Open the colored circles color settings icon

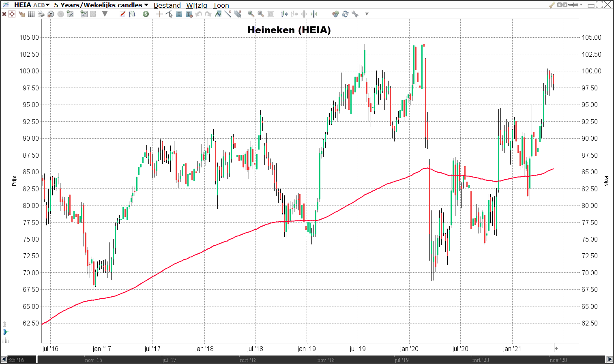click(x=335, y=14)
